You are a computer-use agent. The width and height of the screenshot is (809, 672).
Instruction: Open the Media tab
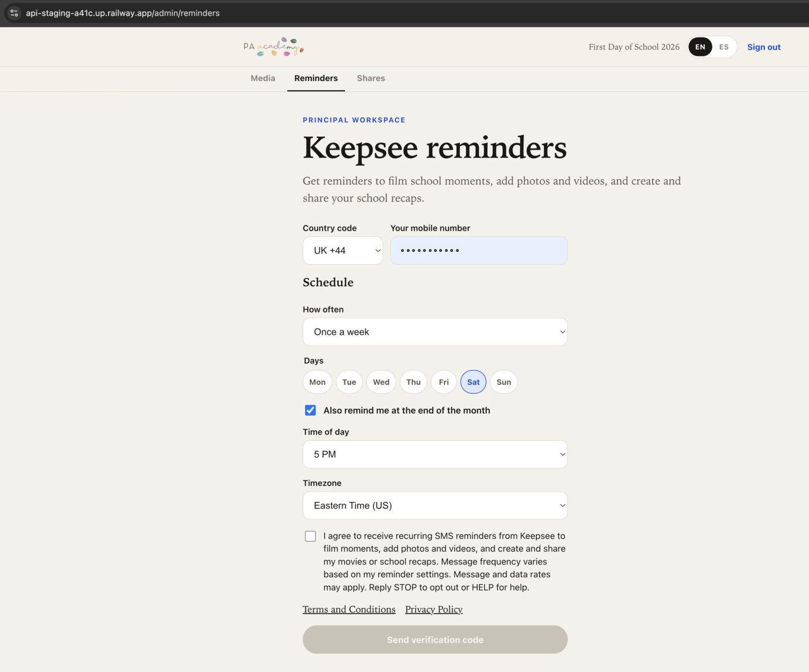[263, 78]
